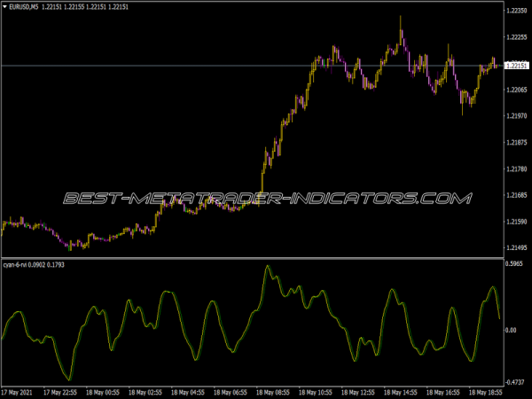Click the 18 May 12:55 time label
The width and height of the screenshot is (532, 399).
pos(358,392)
